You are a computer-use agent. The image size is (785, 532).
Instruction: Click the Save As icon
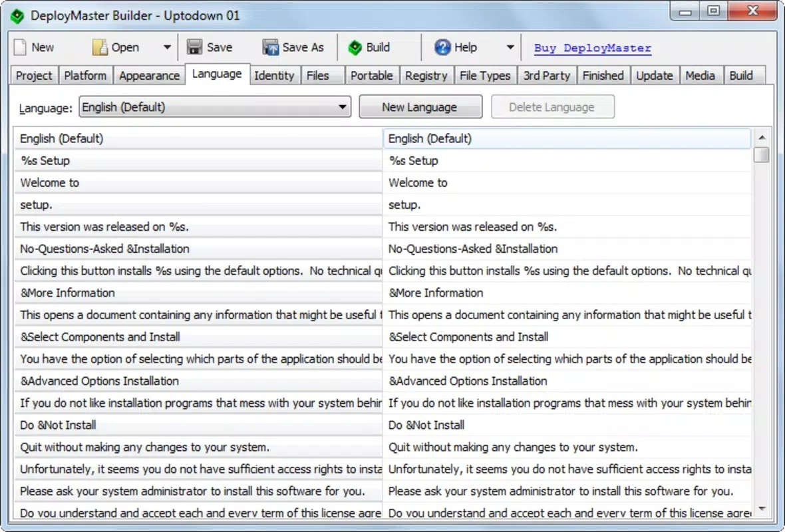270,47
